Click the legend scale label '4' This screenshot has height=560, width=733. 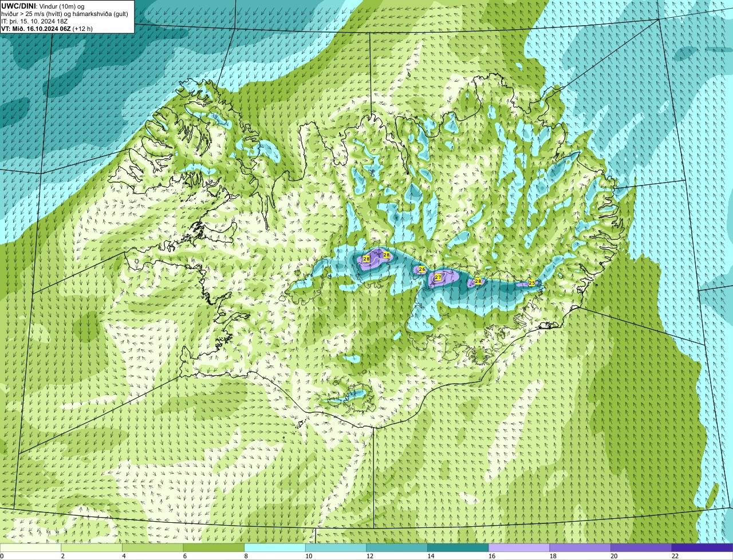click(x=124, y=556)
